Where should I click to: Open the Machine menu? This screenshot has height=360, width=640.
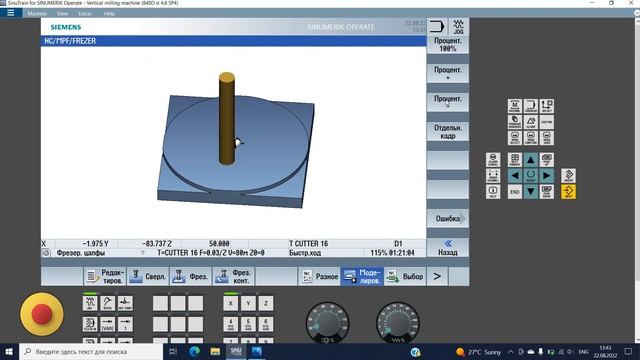(37, 13)
